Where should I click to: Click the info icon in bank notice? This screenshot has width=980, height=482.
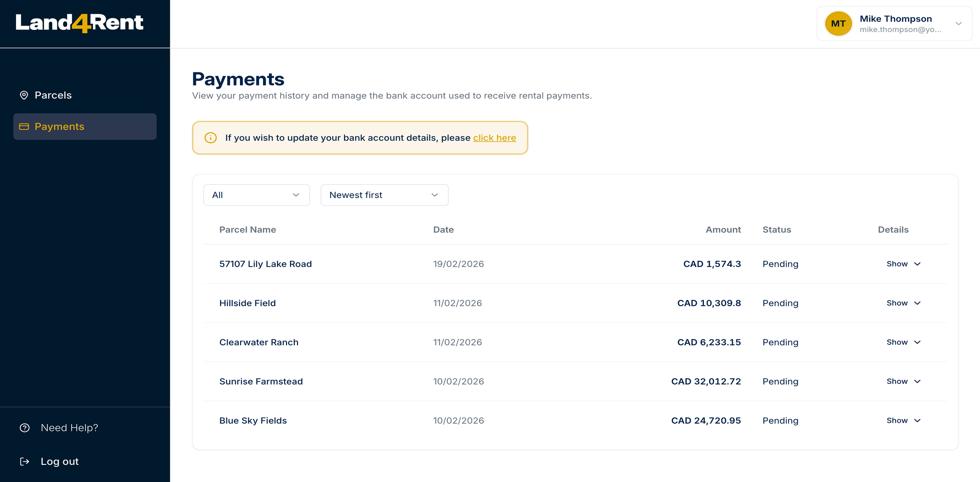(x=210, y=138)
